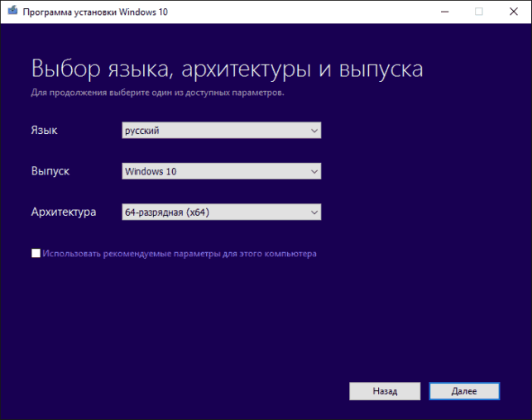The image size is (532, 420).
Task: Open the Язык language dropdown
Action: tap(221, 130)
